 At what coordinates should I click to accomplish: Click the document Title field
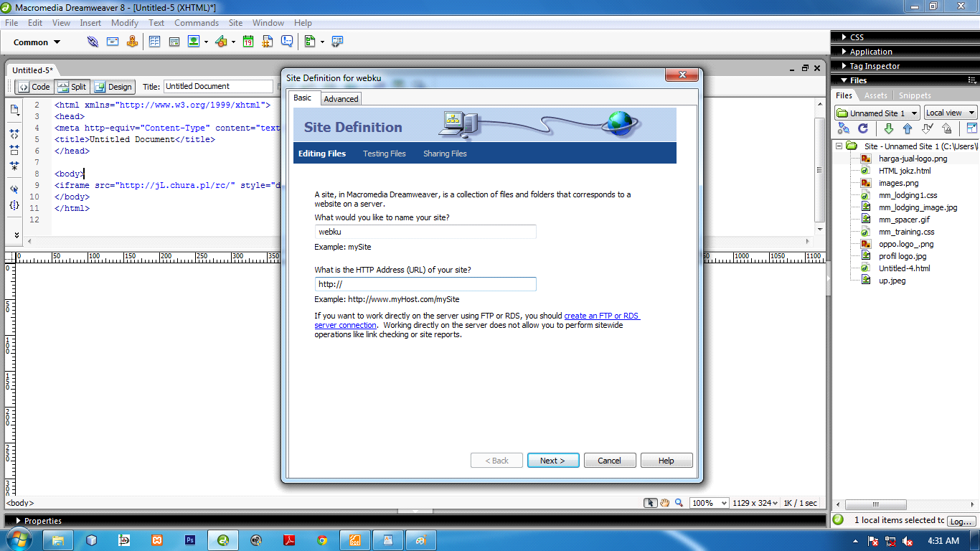pyautogui.click(x=218, y=86)
